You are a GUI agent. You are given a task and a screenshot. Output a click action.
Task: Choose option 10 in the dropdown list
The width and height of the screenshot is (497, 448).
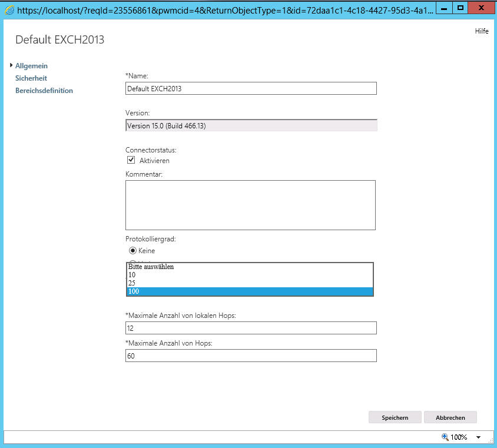(250, 275)
